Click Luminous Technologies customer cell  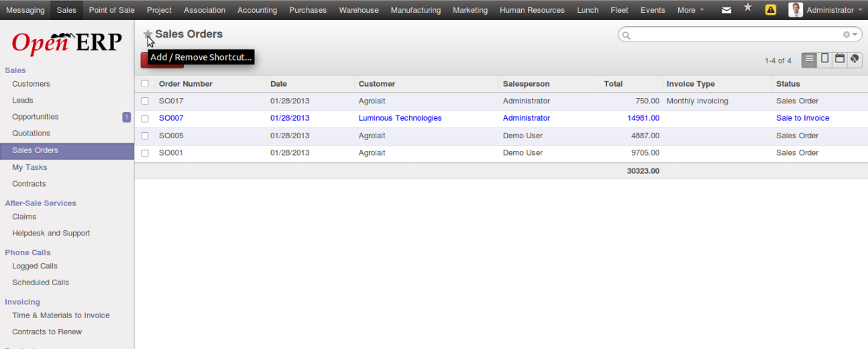point(400,118)
